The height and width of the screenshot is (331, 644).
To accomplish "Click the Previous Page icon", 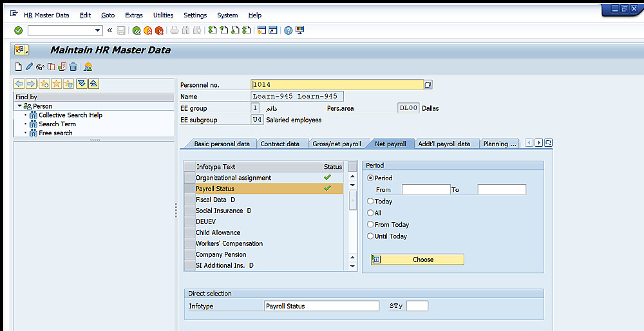I will point(224,30).
